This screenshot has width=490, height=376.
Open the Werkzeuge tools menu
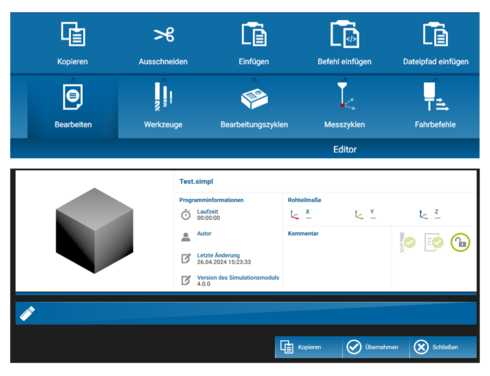click(163, 97)
